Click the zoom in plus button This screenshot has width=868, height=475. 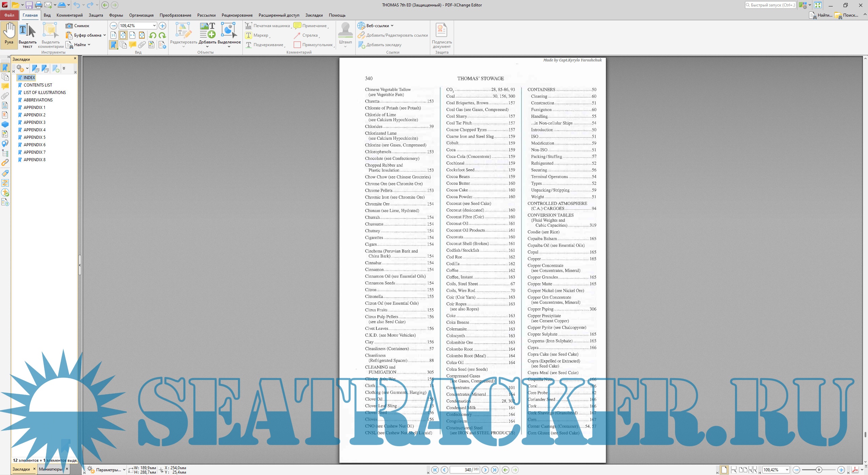coord(162,26)
